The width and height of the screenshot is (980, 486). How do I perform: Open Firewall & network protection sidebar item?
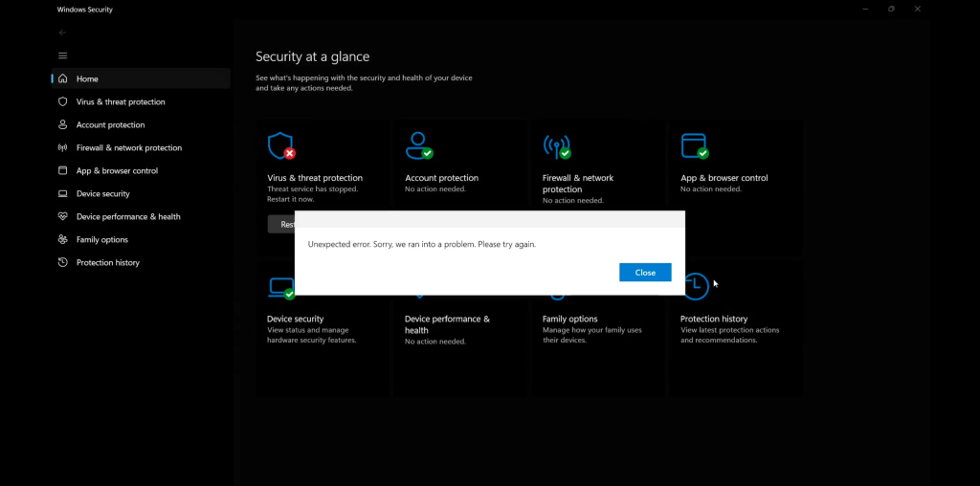coord(142,148)
